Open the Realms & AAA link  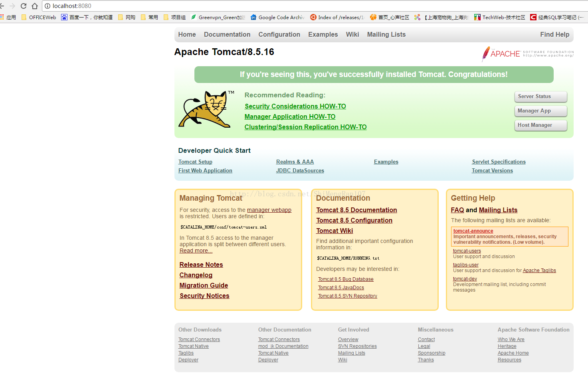tap(295, 162)
